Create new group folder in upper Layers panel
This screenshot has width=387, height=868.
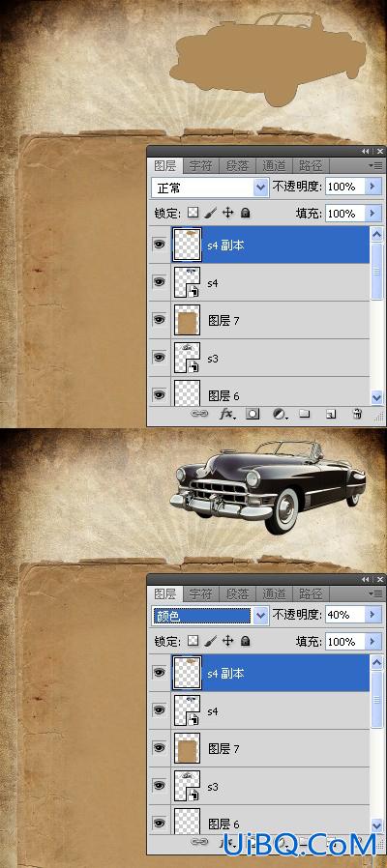coord(304,414)
